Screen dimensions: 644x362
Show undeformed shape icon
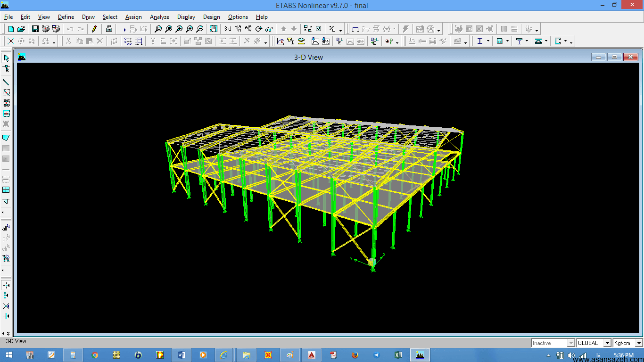pos(355,29)
